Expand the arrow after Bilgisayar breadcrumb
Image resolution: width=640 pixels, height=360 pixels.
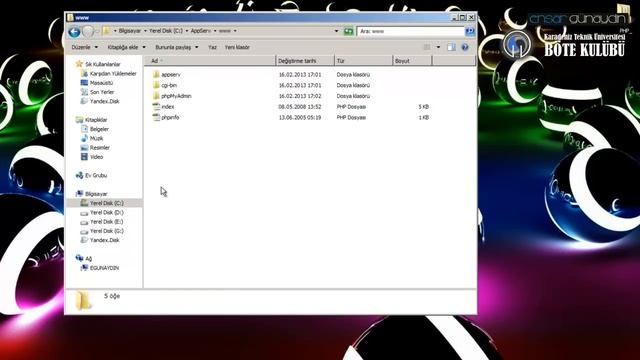pyautogui.click(x=145, y=31)
